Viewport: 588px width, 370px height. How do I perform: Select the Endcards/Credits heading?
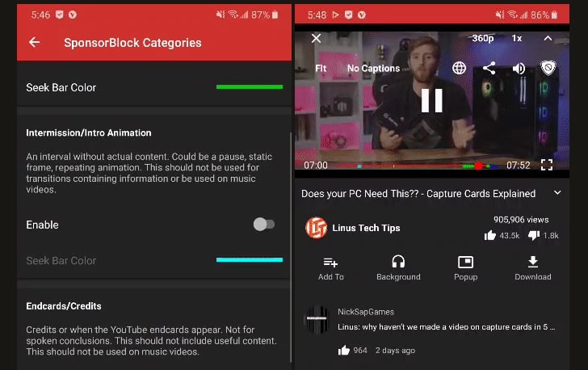click(63, 306)
